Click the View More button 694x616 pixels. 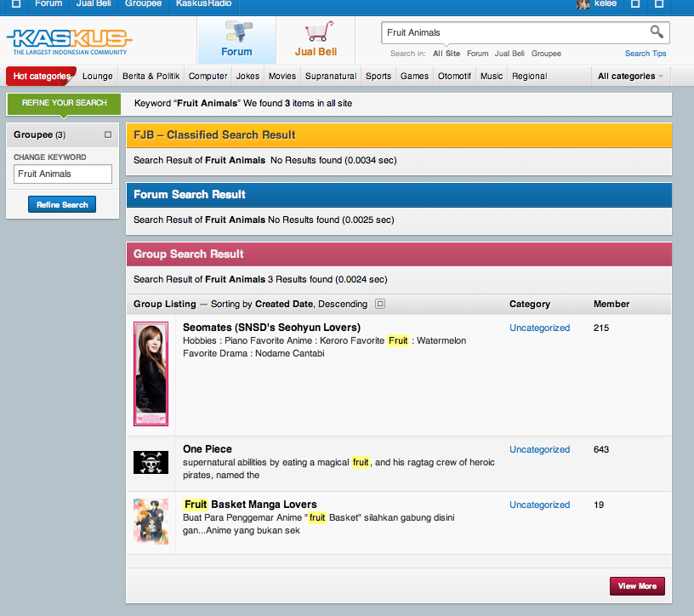(x=637, y=586)
